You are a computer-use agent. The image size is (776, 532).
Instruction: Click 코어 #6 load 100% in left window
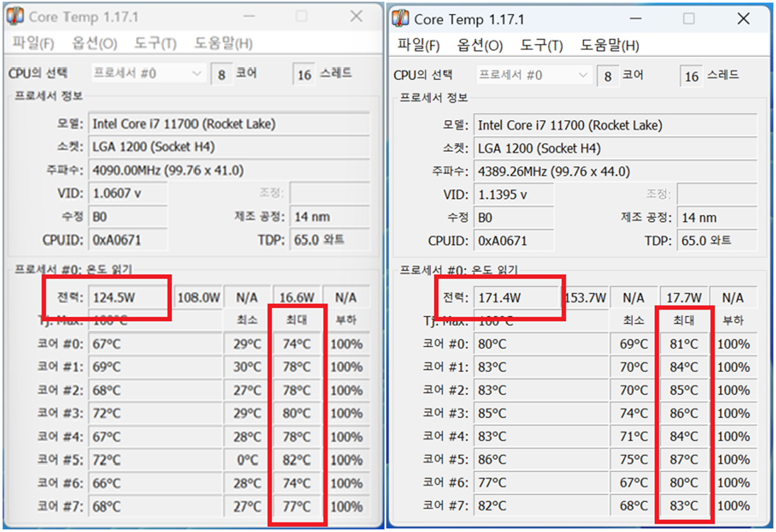pyautogui.click(x=346, y=483)
